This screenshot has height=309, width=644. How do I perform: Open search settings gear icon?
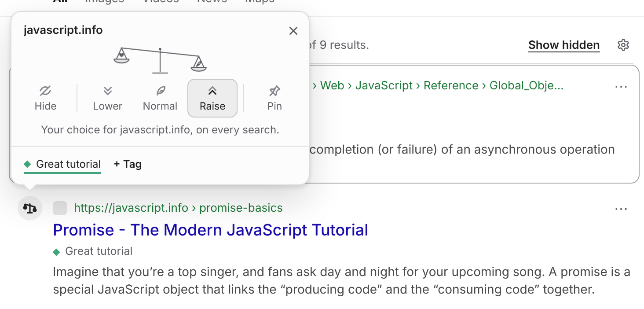coord(623,45)
